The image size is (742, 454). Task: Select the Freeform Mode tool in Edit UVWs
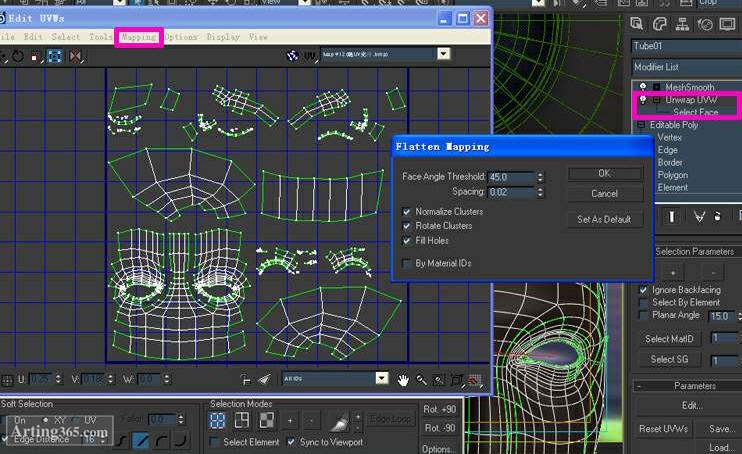(54, 56)
